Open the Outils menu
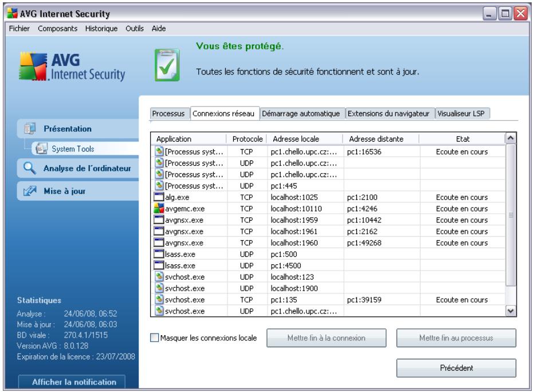This screenshot has height=392, width=534. [x=135, y=29]
